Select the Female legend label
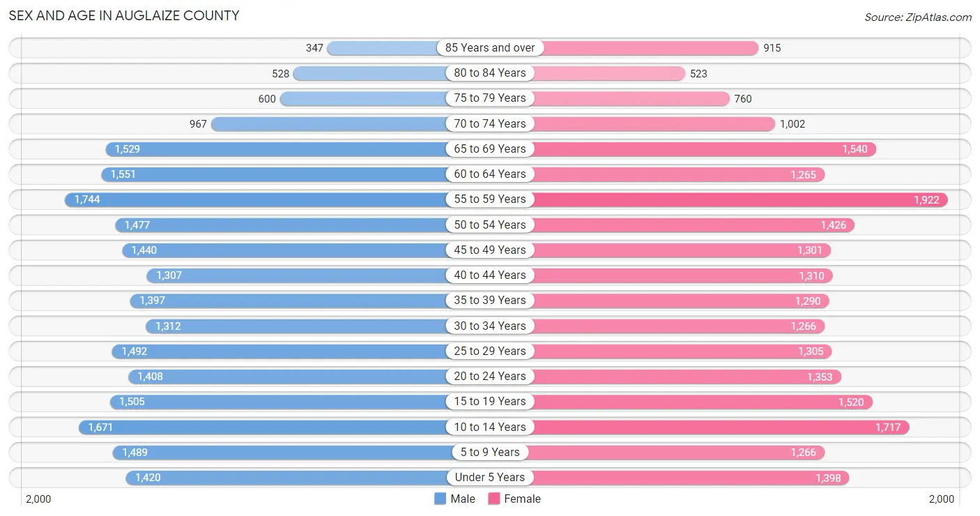Viewport: 980px width, 516px height. (x=523, y=499)
